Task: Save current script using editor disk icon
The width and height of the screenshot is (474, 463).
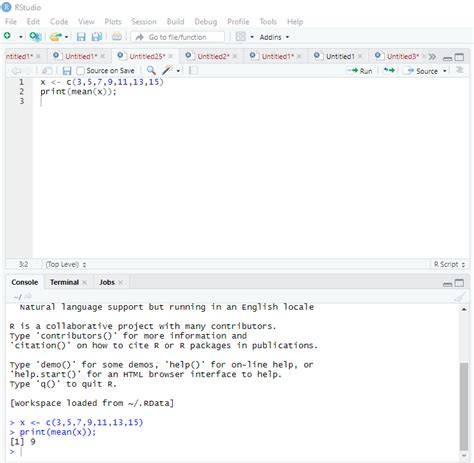Action: coord(67,71)
